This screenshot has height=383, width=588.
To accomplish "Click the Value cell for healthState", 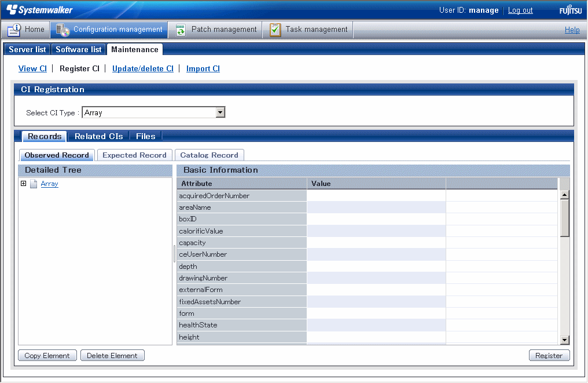I will (x=376, y=325).
